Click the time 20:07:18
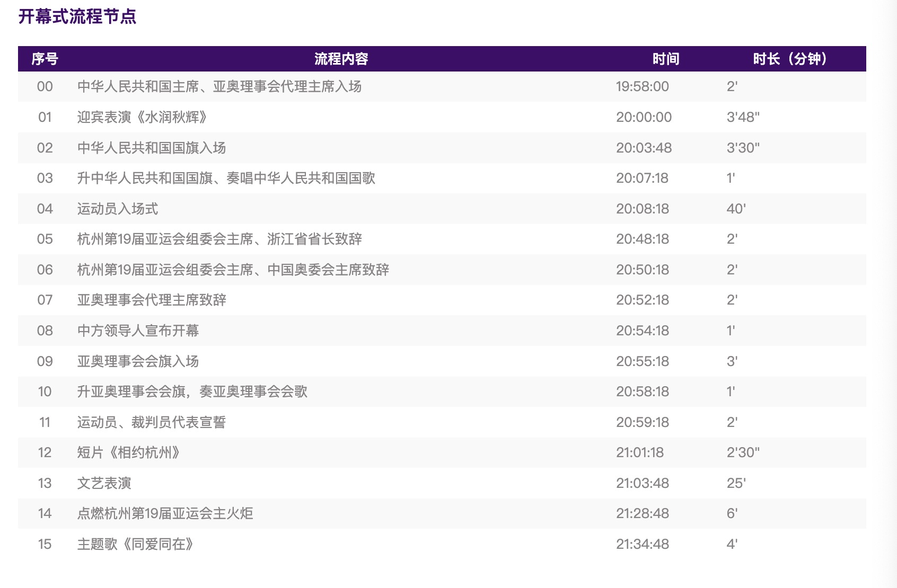Viewport: 897px width, 588px height. (x=642, y=178)
